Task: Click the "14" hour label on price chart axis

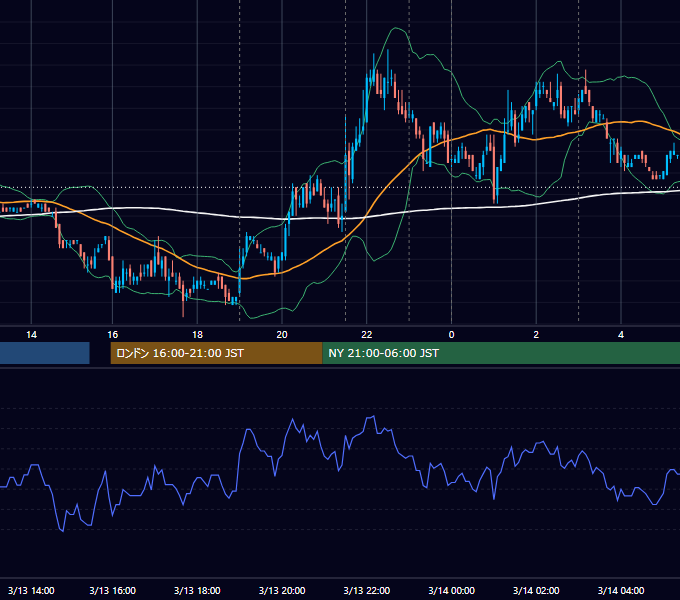Action: point(31,335)
